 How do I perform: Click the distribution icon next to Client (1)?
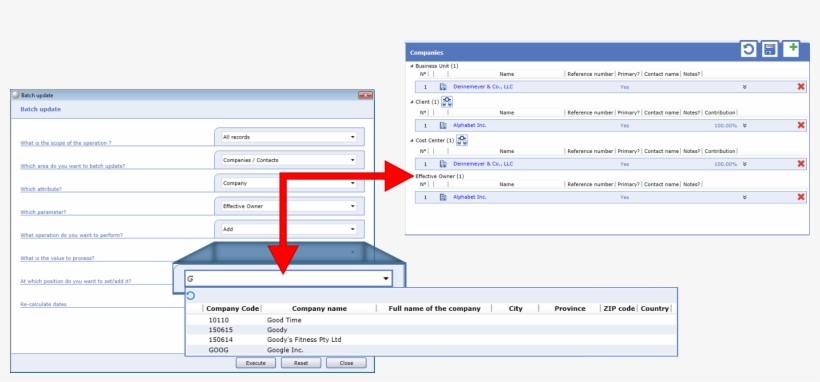pyautogui.click(x=447, y=102)
